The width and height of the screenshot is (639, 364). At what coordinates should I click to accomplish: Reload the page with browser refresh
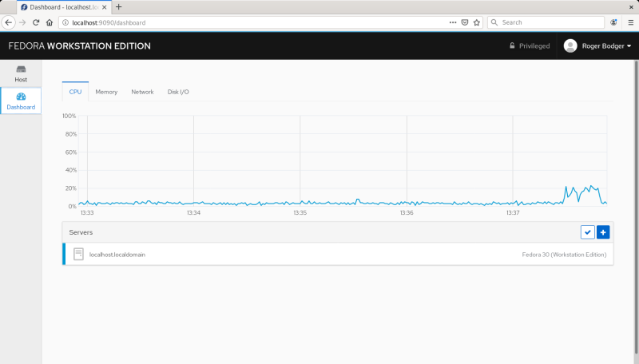[x=36, y=22]
